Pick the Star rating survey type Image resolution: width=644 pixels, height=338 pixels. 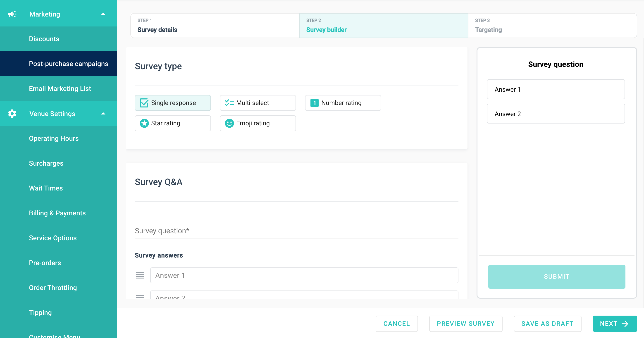[x=173, y=123]
